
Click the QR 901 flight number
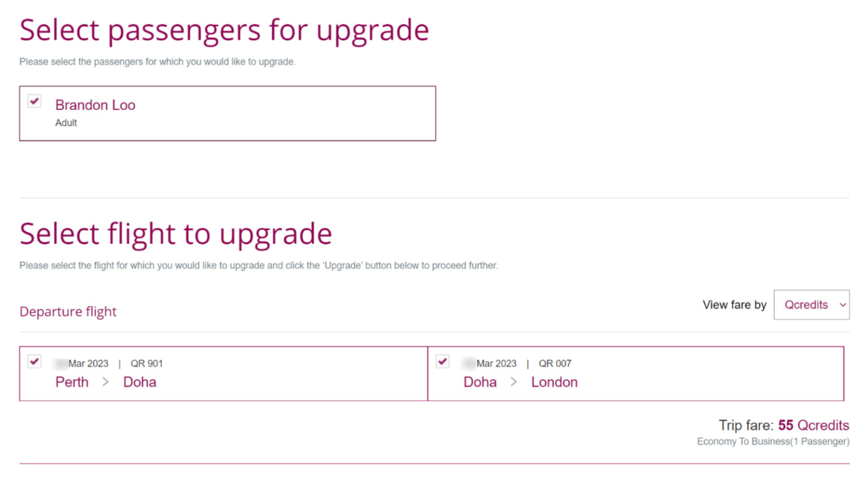147,363
